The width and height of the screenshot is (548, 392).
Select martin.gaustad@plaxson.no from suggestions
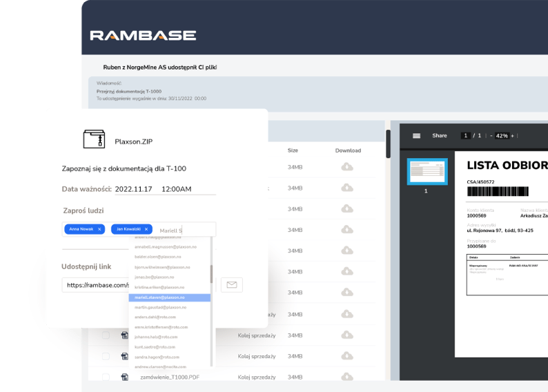pos(160,307)
